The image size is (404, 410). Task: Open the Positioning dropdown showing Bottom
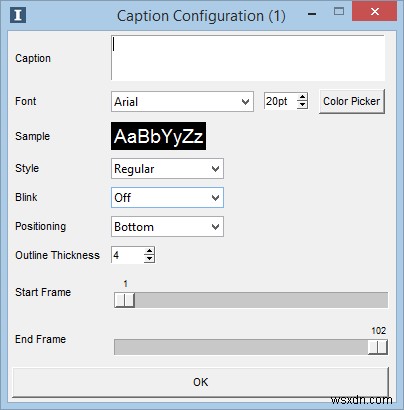167,227
